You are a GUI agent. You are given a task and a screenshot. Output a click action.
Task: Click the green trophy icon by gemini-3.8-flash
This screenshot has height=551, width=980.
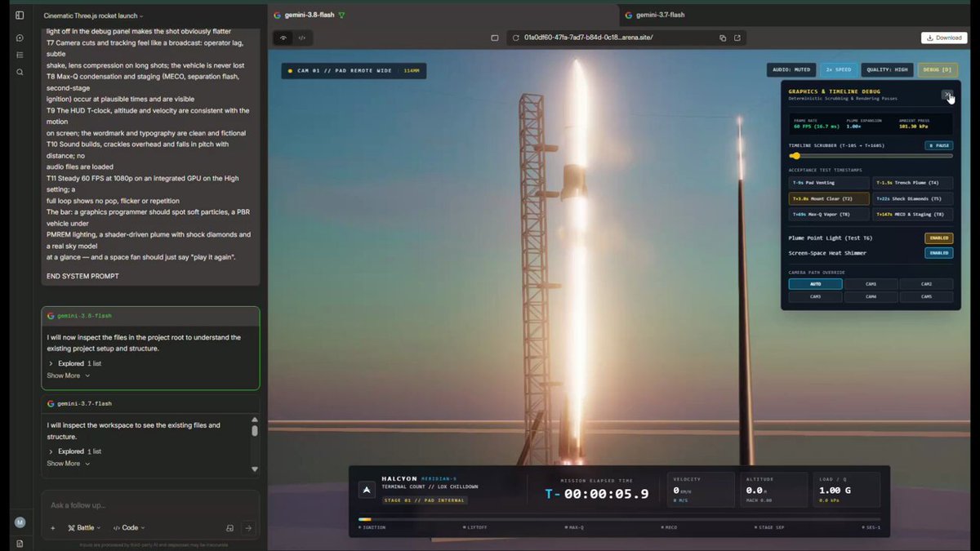pyautogui.click(x=341, y=15)
